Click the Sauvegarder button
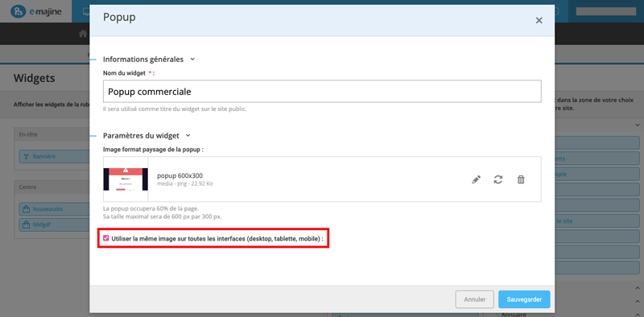The height and width of the screenshot is (317, 644). [x=524, y=299]
